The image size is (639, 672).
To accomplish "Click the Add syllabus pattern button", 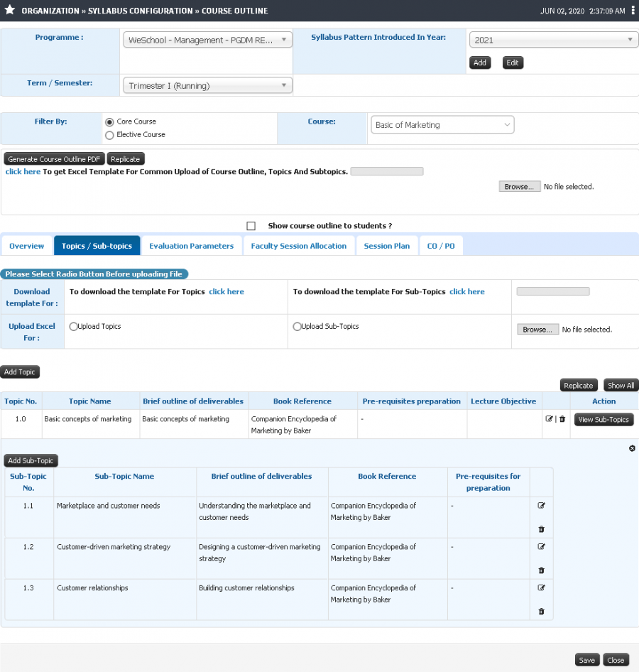I will pos(480,63).
